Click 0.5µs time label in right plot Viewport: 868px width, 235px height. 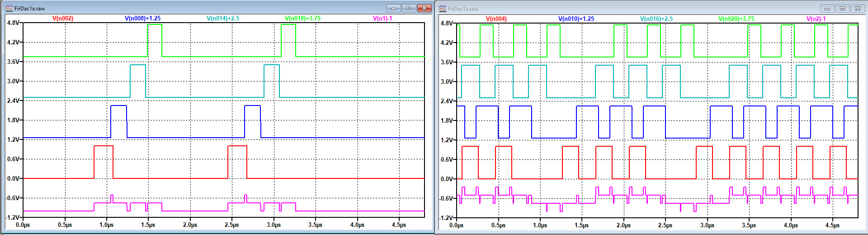click(x=498, y=225)
